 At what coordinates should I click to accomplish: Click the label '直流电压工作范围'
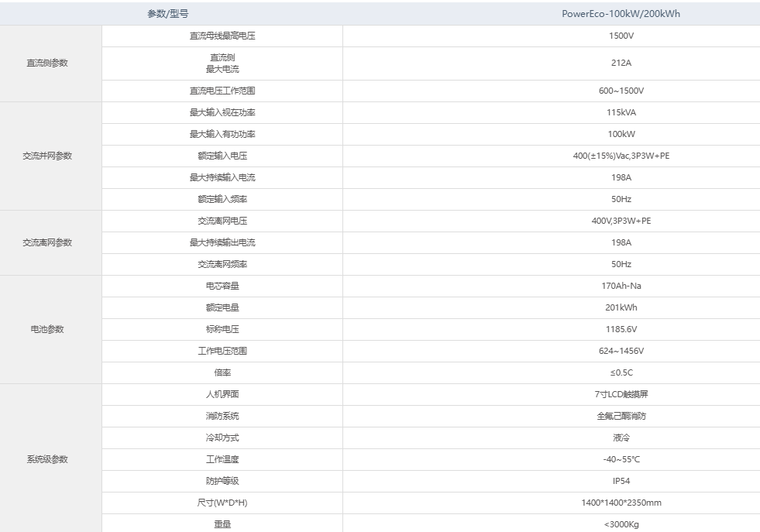(x=222, y=91)
